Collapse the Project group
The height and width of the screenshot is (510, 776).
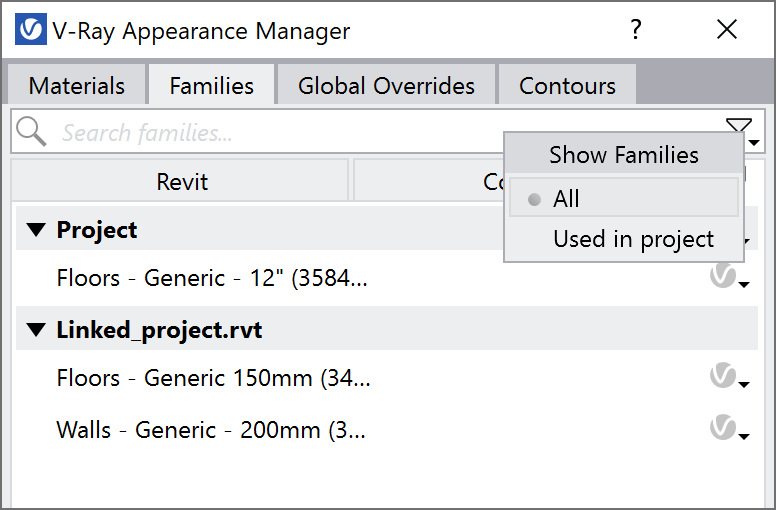(36, 230)
